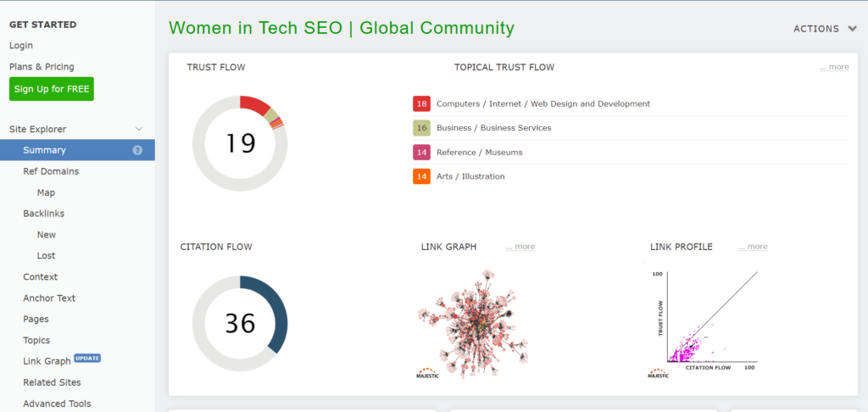Click orange 14 Arts / Illustration badge
The image size is (868, 412).
point(422,176)
